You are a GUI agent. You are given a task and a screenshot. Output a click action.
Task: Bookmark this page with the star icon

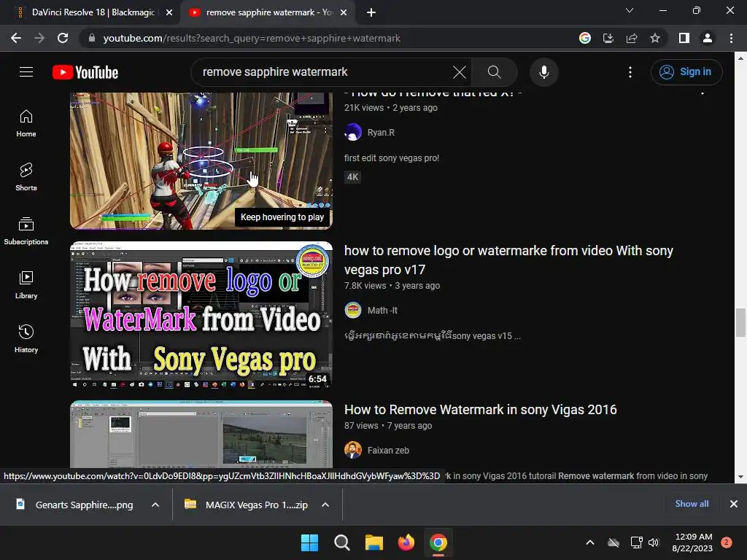tap(655, 38)
